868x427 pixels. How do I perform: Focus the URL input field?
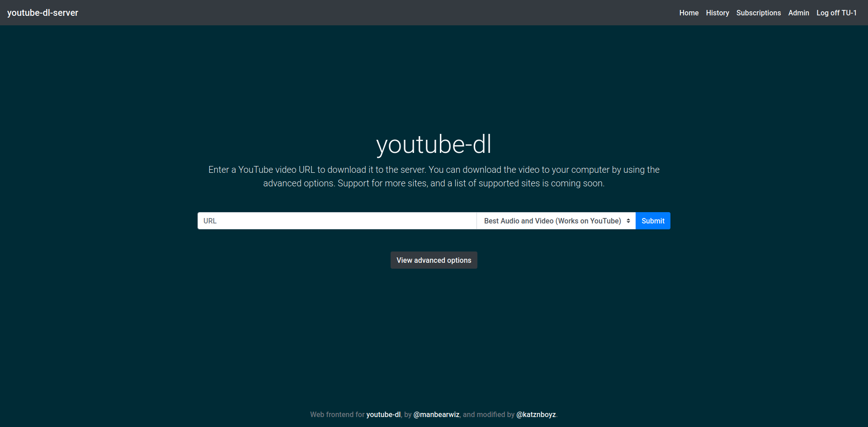(x=337, y=221)
